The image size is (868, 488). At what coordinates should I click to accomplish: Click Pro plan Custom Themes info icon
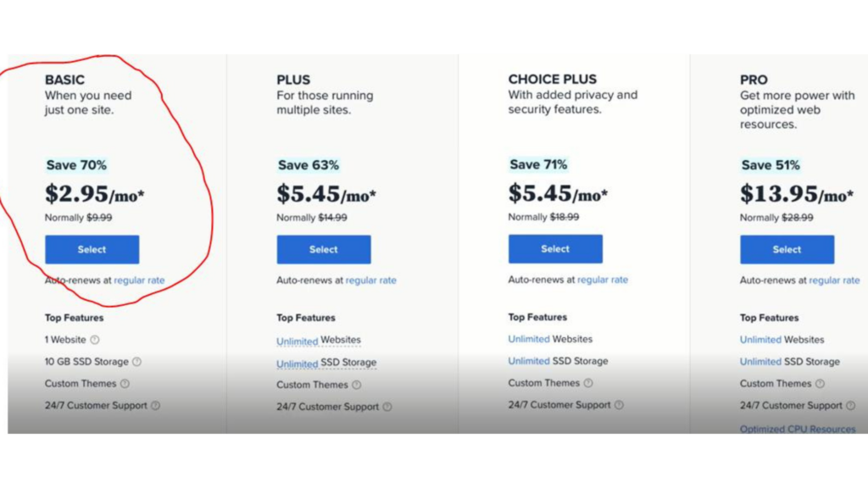tap(820, 384)
